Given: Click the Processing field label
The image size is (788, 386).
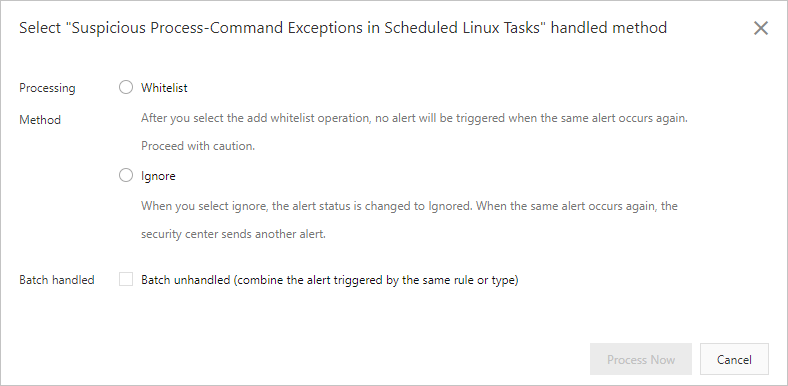Looking at the screenshot, I should [x=47, y=88].
